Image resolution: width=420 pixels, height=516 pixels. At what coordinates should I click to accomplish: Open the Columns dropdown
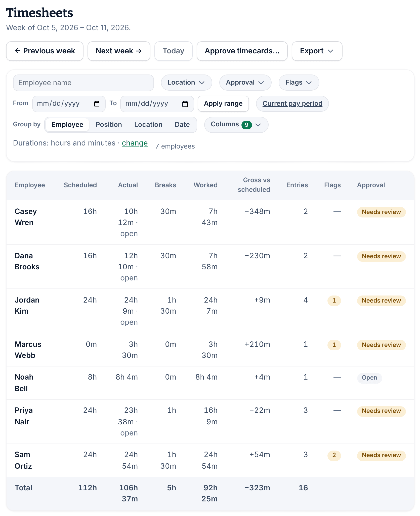click(x=236, y=125)
